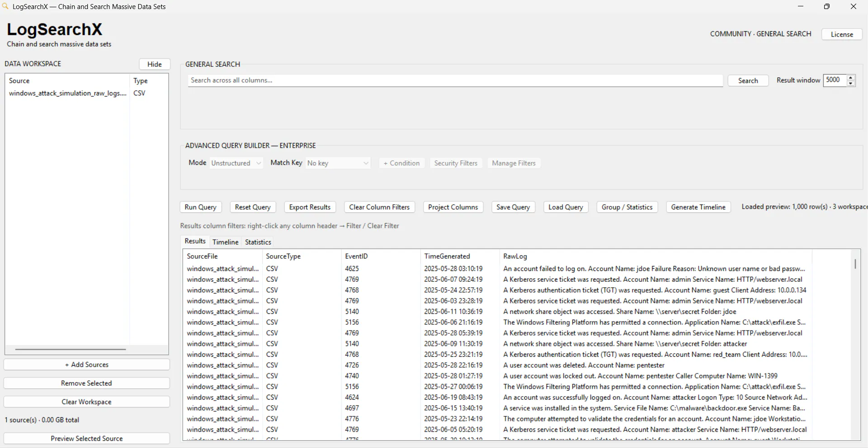Screen dimensions: 868x448
Task: Click the Type column header in workspace
Action: (x=149, y=80)
